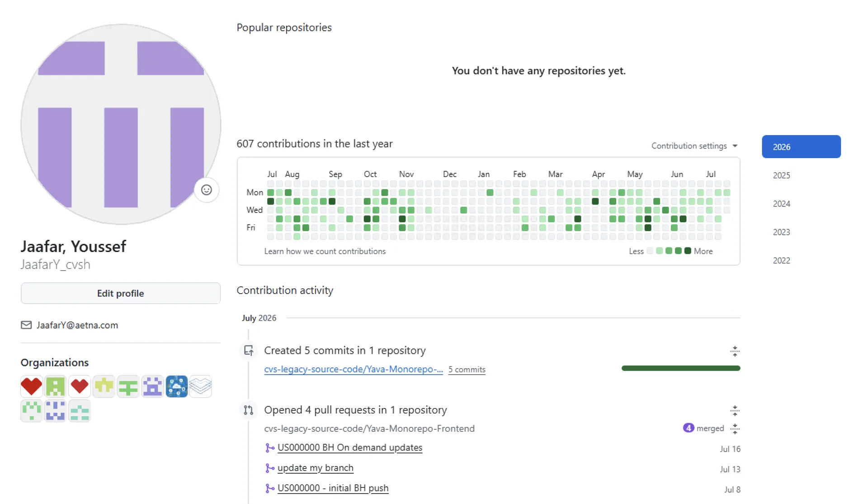Click the Popular repositories heading
The width and height of the screenshot is (868, 504).
[x=284, y=28]
